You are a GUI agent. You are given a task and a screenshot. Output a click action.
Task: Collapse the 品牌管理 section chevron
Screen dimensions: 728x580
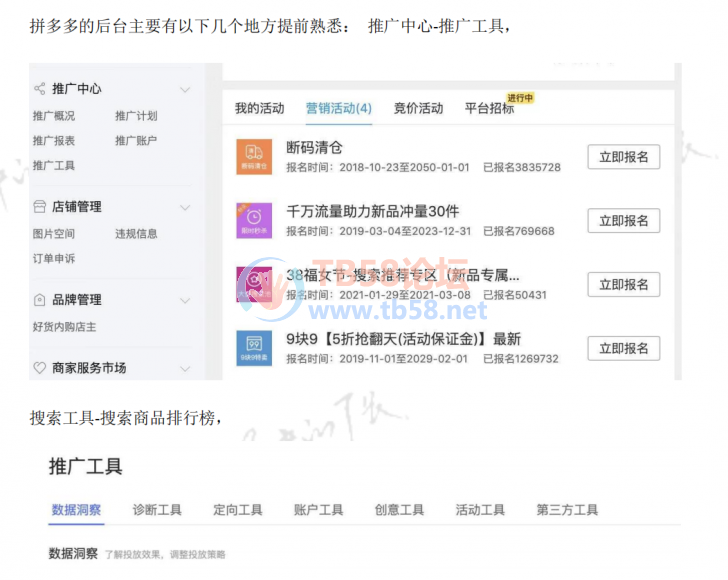[x=185, y=300]
